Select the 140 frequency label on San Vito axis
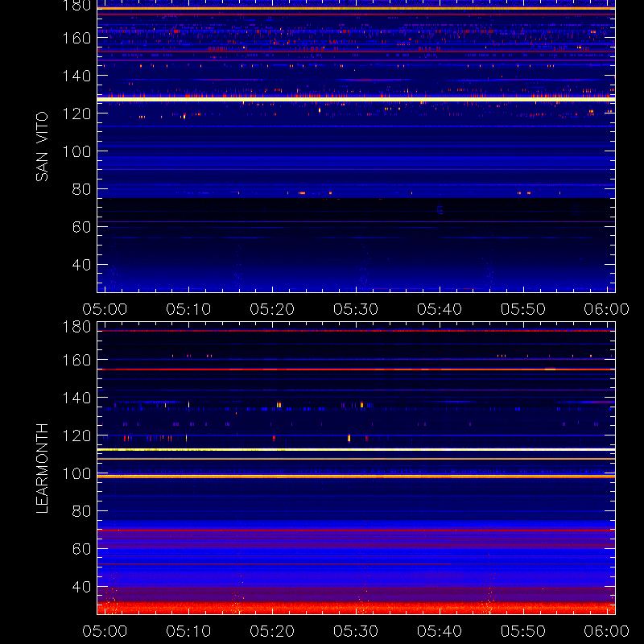This screenshot has height=644, width=644. 76,76
